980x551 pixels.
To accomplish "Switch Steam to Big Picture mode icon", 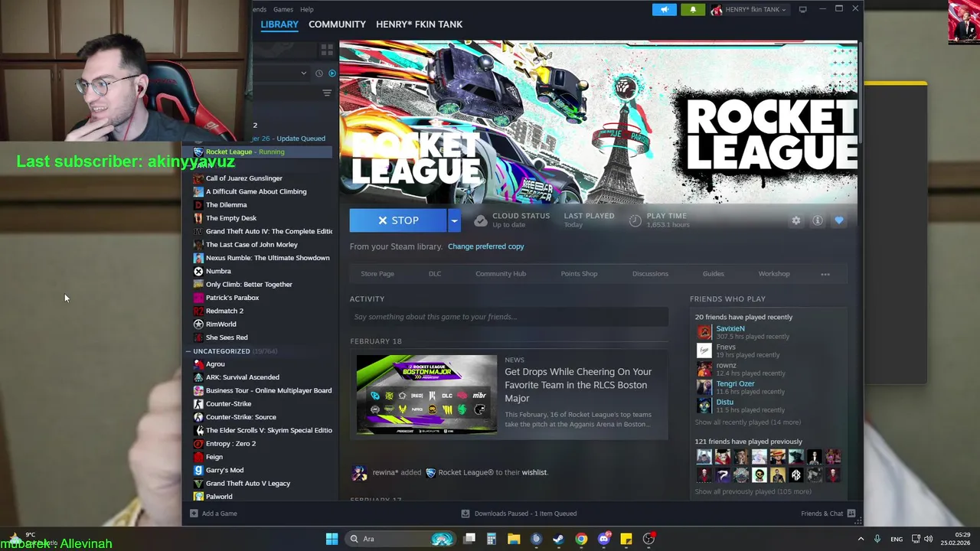I will (x=802, y=9).
